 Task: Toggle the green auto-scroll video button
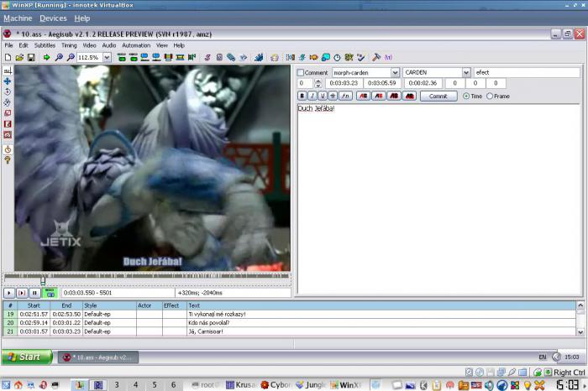pos(50,293)
